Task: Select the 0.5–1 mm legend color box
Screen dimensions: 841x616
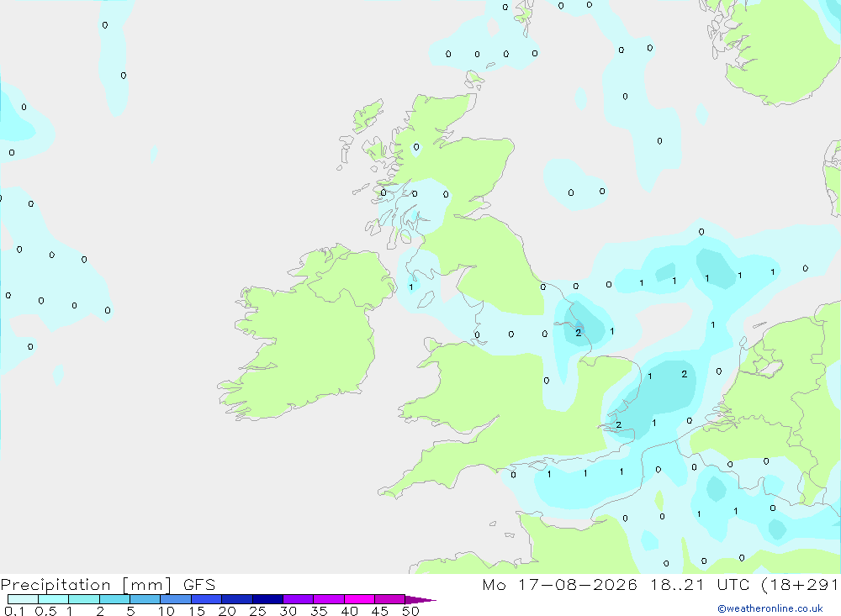Action: [54, 599]
